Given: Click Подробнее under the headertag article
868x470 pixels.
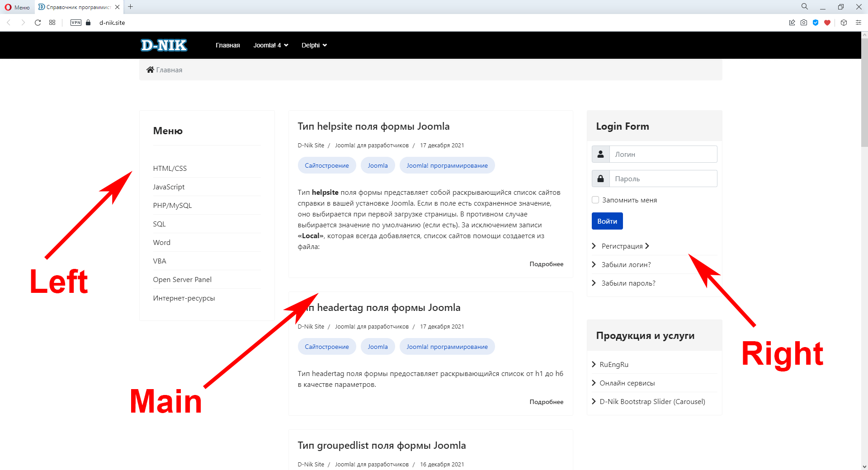Looking at the screenshot, I should point(547,402).
